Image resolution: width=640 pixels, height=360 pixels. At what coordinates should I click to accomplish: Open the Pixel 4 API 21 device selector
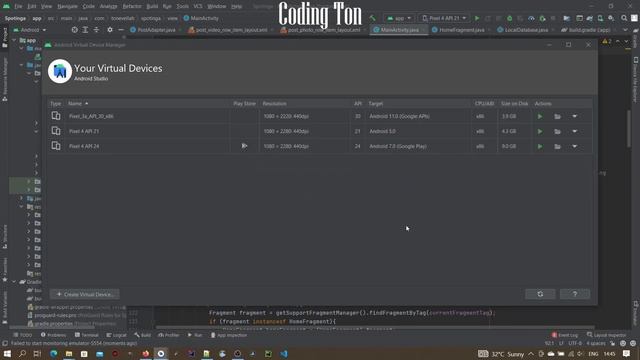(444, 18)
